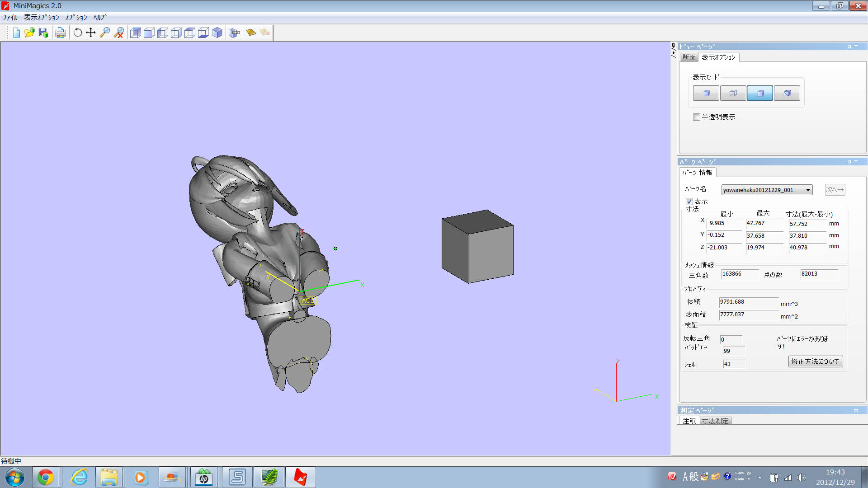Choose the cube with shaded right face
This screenshot has width=868, height=488.
[176, 33]
